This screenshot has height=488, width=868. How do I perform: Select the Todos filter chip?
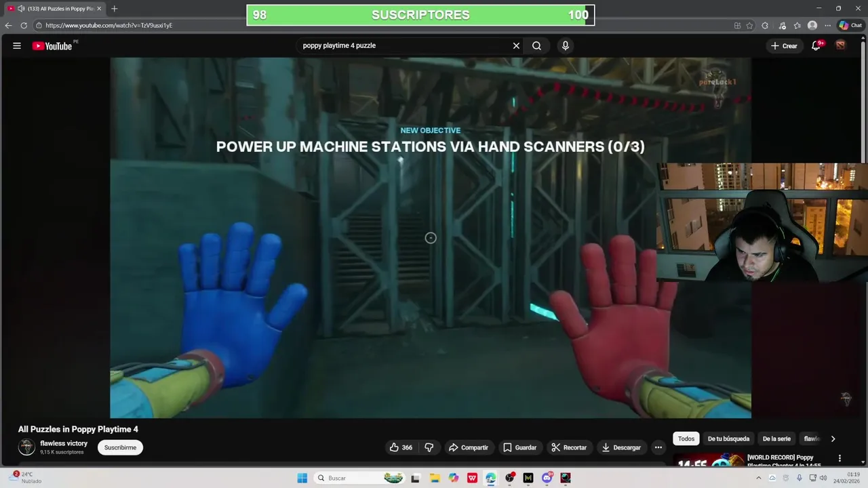tap(686, 439)
